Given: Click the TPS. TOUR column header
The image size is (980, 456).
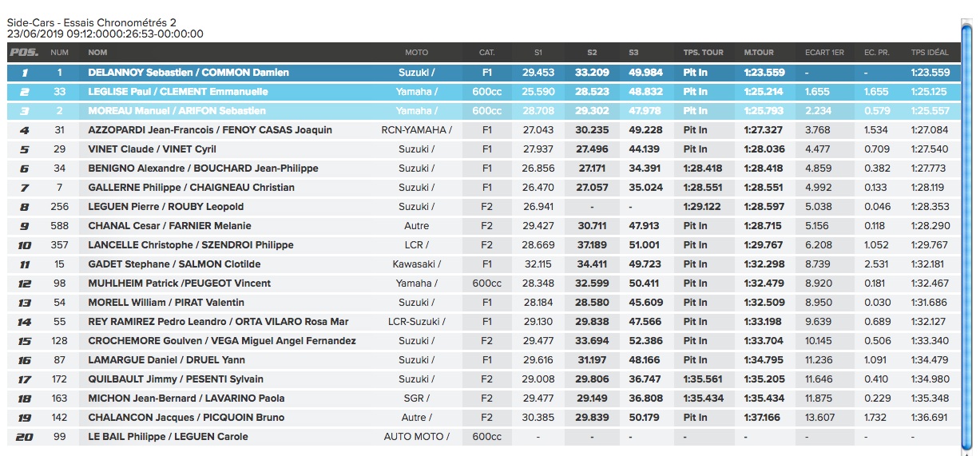Looking at the screenshot, I should (x=703, y=53).
